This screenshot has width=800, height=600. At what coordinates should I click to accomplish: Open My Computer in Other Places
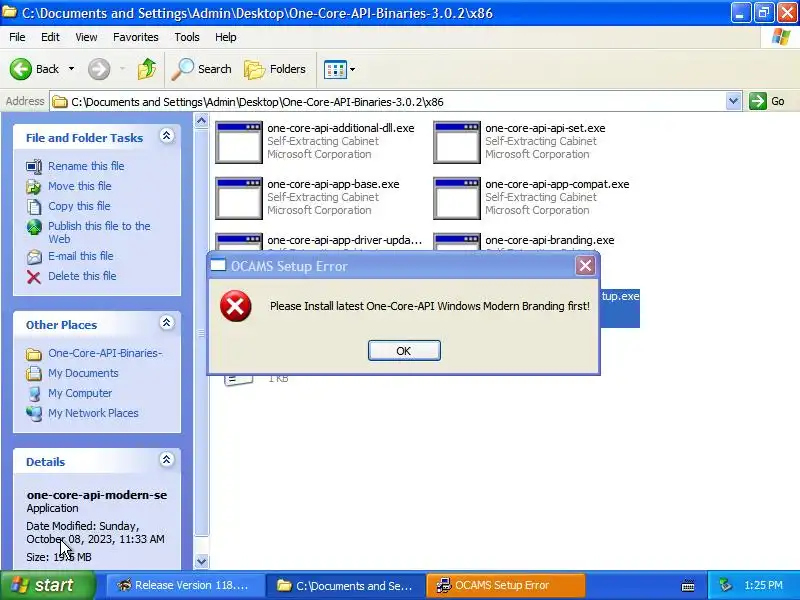[x=80, y=393]
